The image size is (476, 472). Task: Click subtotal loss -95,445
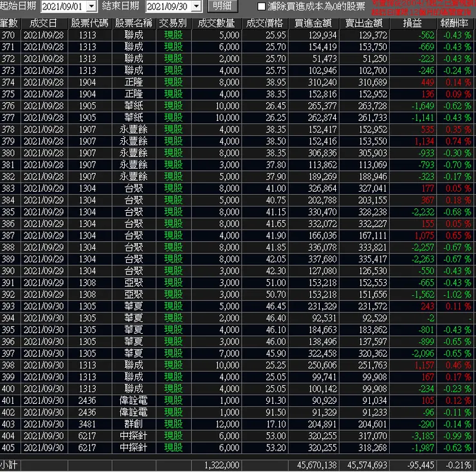click(x=421, y=466)
